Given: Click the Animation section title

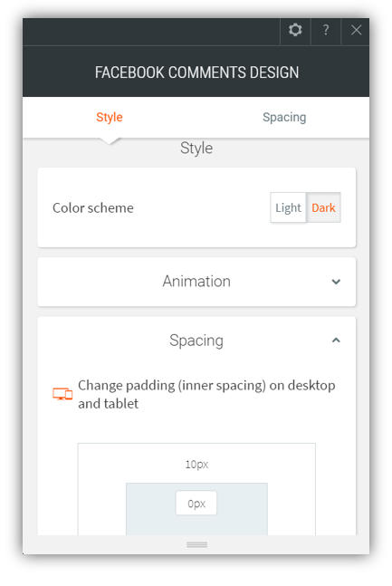Looking at the screenshot, I should [x=196, y=282].
